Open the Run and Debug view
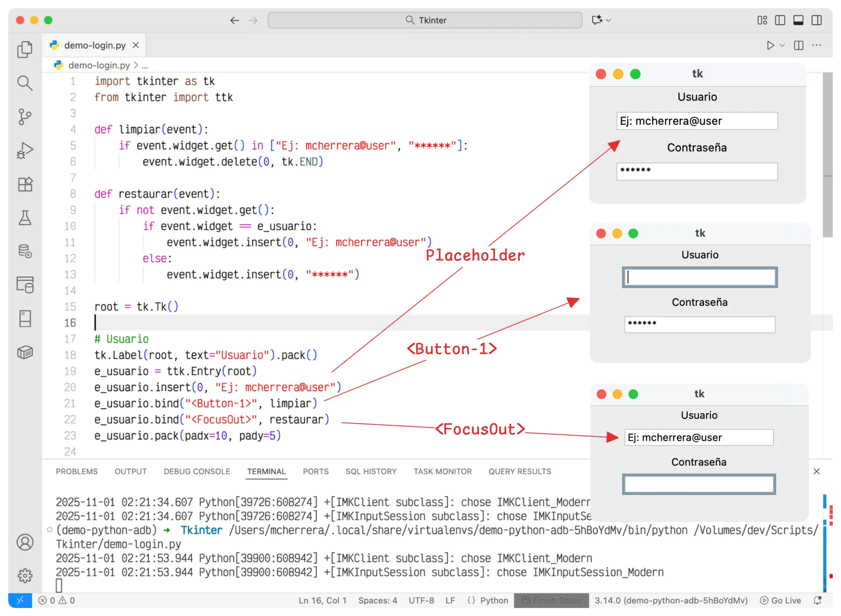The image size is (841, 616). click(25, 151)
